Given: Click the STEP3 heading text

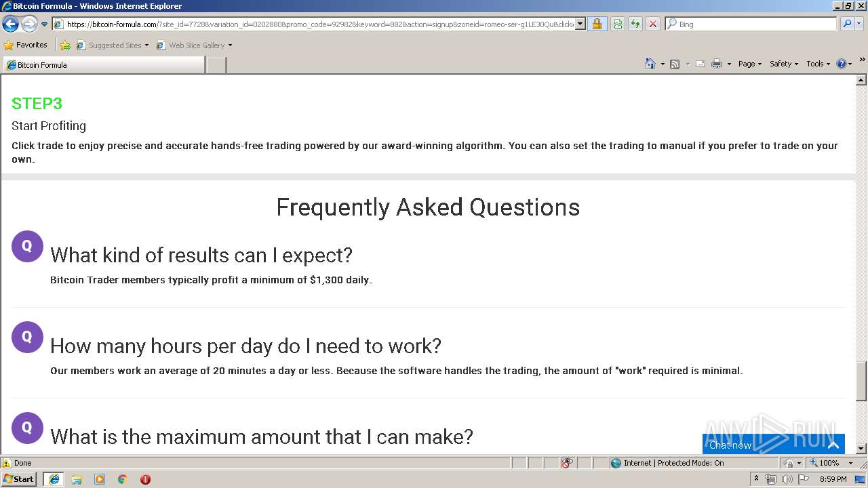Looking at the screenshot, I should 37,104.
